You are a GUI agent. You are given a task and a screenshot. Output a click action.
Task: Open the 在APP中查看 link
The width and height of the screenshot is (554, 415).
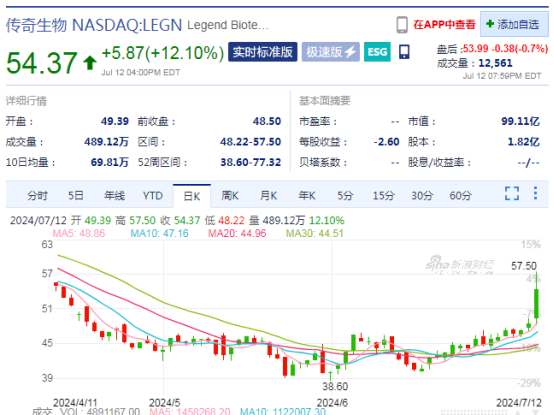pyautogui.click(x=444, y=24)
